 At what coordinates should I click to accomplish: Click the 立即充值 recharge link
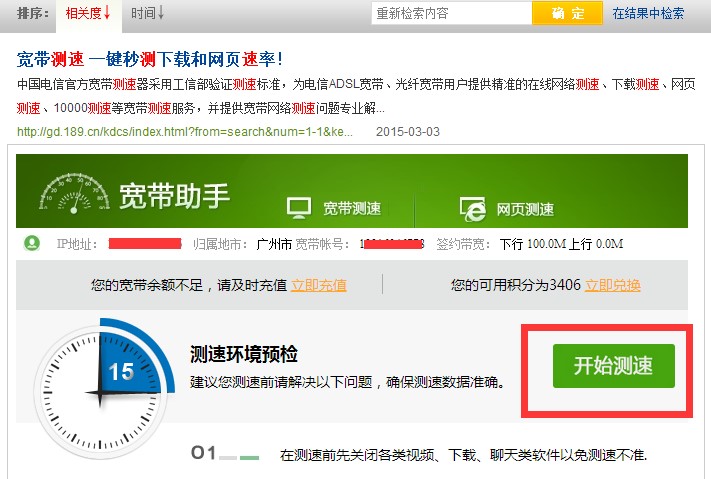[319, 285]
